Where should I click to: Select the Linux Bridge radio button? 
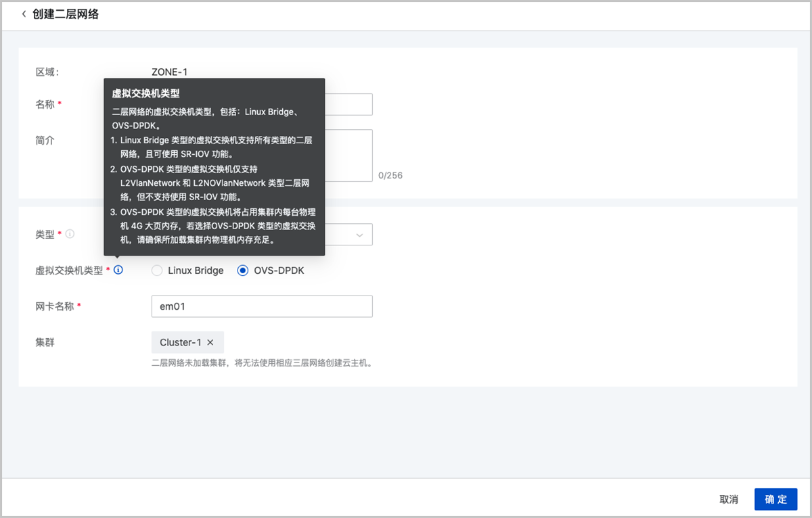pyautogui.click(x=157, y=270)
